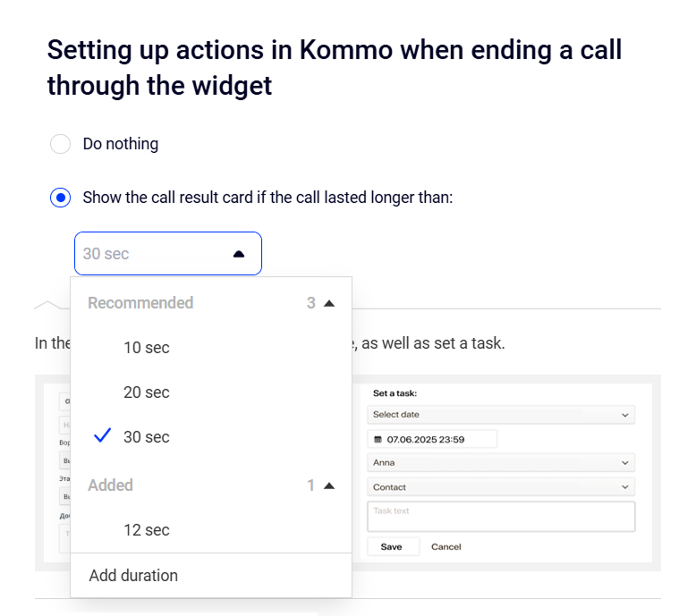Click into the Task text field
The width and height of the screenshot is (696, 616).
(x=500, y=516)
